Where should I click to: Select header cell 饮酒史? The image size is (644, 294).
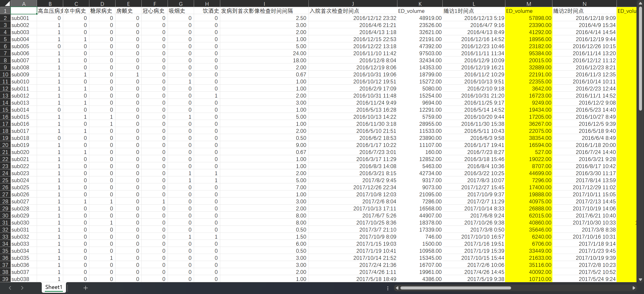tap(207, 11)
